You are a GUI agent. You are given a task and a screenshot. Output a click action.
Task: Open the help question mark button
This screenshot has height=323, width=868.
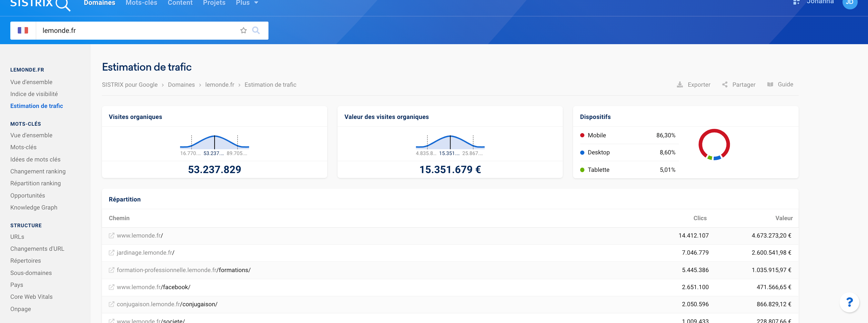(849, 302)
